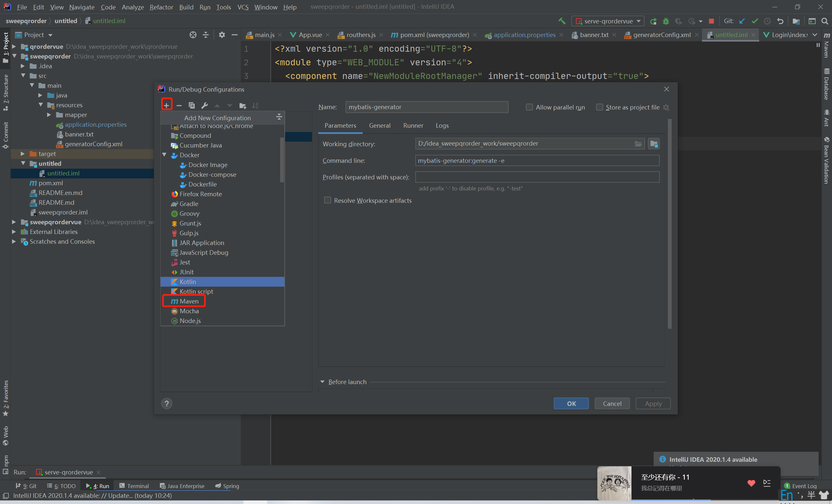Click the browse folder icon in Working directory
This screenshot has width=832, height=504.
[x=638, y=144]
